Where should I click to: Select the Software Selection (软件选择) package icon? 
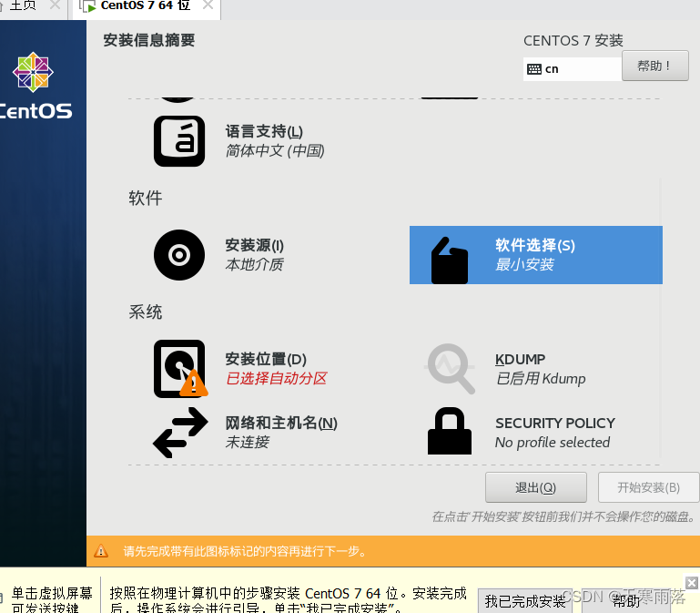449,260
